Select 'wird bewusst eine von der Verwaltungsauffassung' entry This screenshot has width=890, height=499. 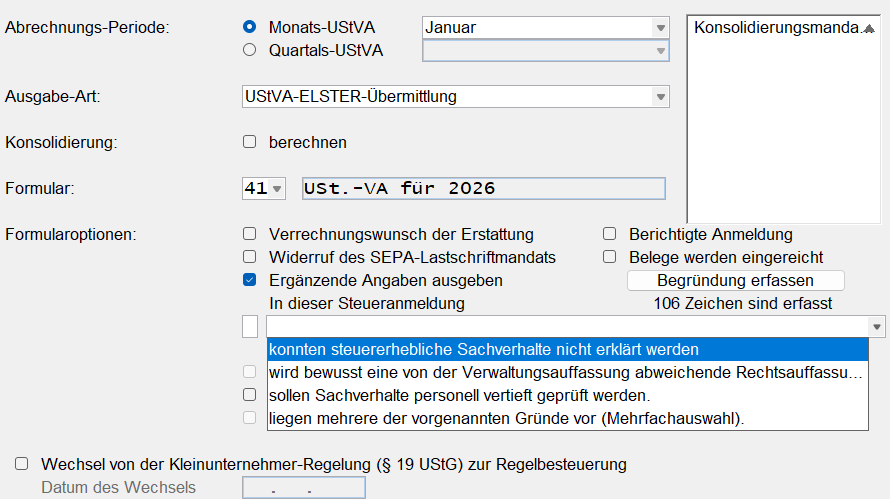[566, 373]
